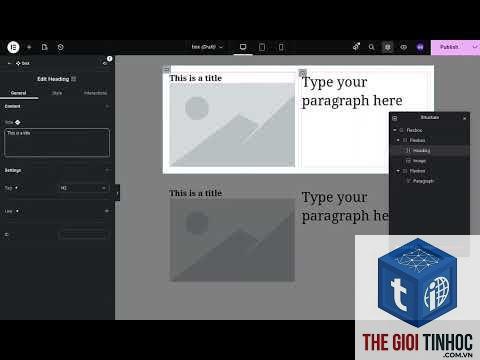The image size is (480, 360).
Task: Switch to the Interactions tab
Action: (x=95, y=93)
